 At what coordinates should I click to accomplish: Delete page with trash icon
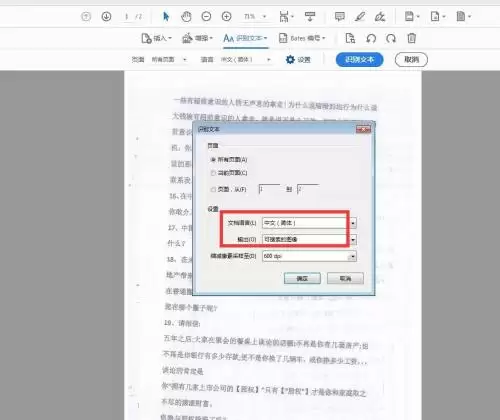click(412, 38)
